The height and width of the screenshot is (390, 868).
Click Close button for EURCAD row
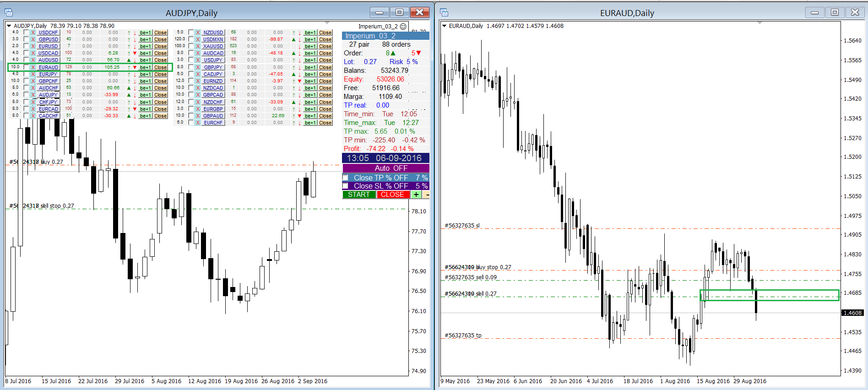(x=161, y=109)
